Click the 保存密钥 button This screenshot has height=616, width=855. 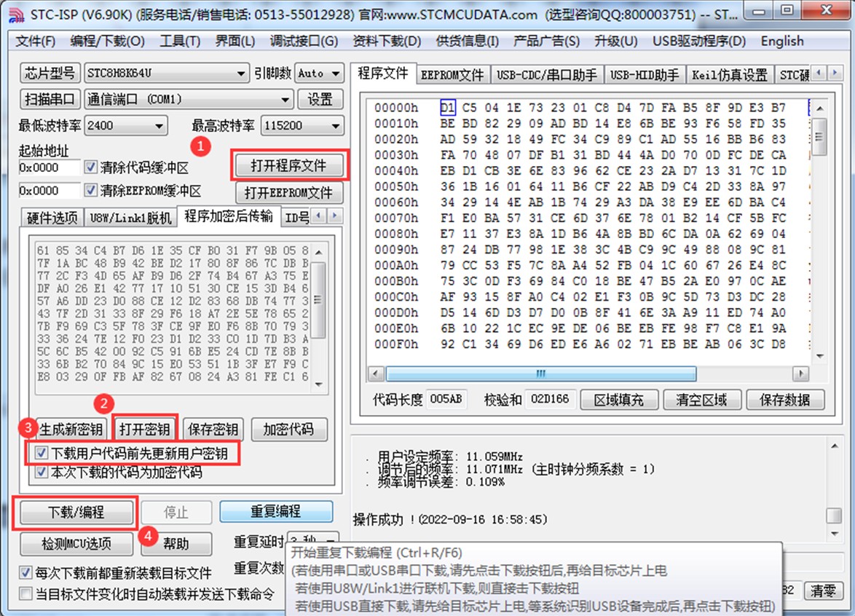[213, 430]
